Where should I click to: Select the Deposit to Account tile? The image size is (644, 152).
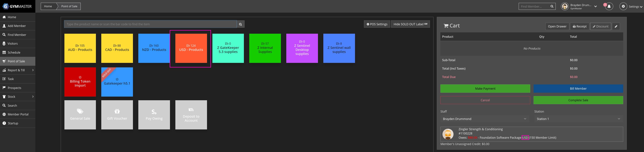click(191, 115)
